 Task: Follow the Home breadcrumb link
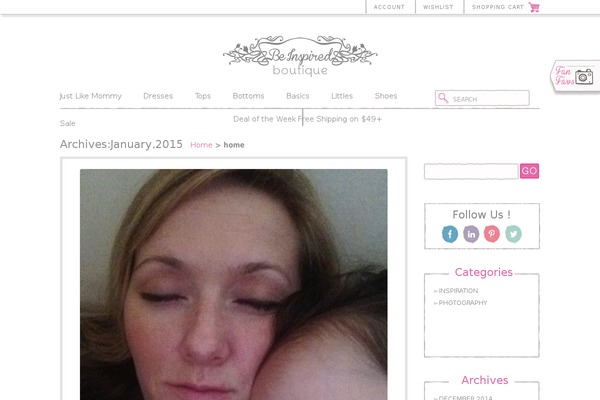point(201,145)
